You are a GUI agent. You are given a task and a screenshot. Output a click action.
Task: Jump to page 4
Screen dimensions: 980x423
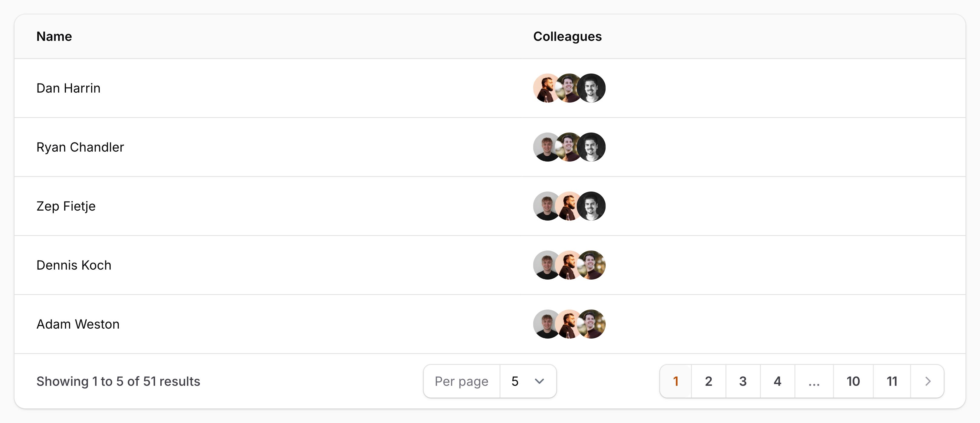pyautogui.click(x=777, y=381)
